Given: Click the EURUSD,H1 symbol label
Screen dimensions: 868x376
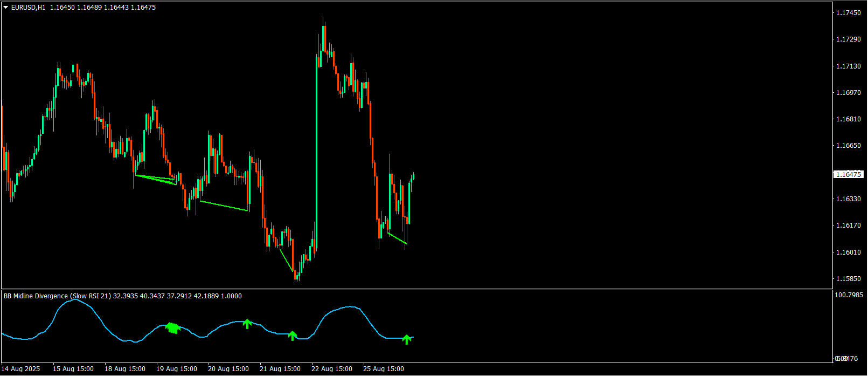Looking at the screenshot, I should click(29, 8).
